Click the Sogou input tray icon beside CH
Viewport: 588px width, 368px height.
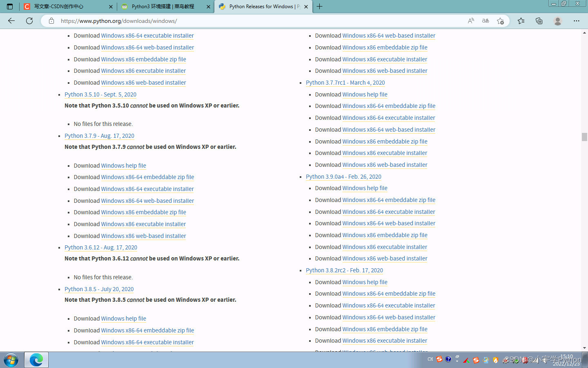[439, 359]
